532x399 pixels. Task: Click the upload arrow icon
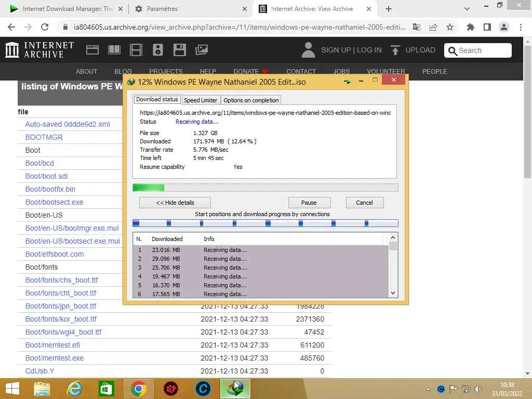[395, 50]
